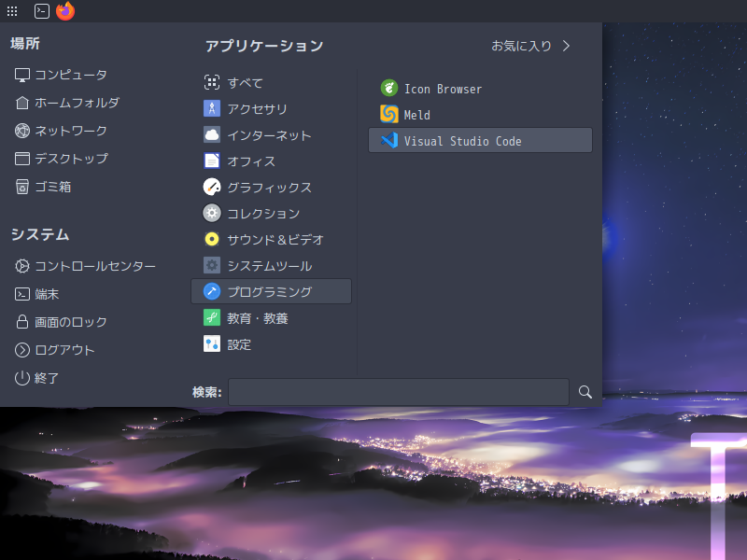Screen dimensions: 747x560
Task: Launch Firefox from the top panel
Action: click(64, 11)
